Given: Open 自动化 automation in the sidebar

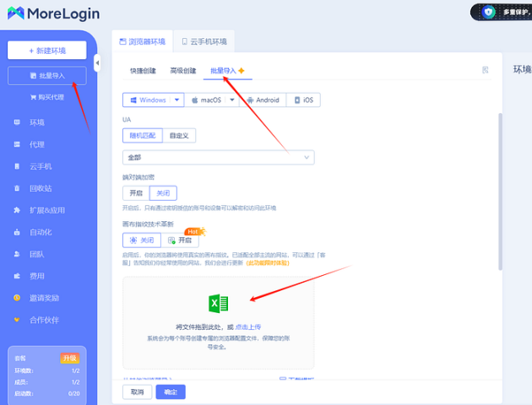Looking at the screenshot, I should coord(40,232).
